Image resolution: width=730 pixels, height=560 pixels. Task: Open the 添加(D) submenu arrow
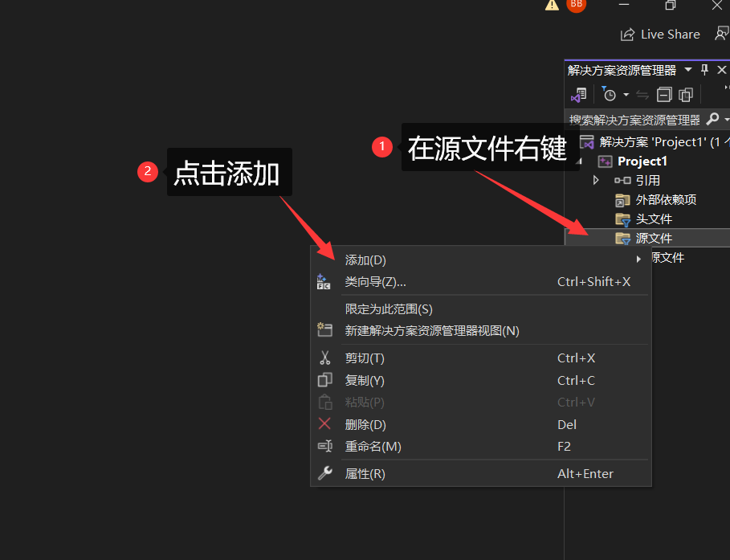(x=638, y=260)
